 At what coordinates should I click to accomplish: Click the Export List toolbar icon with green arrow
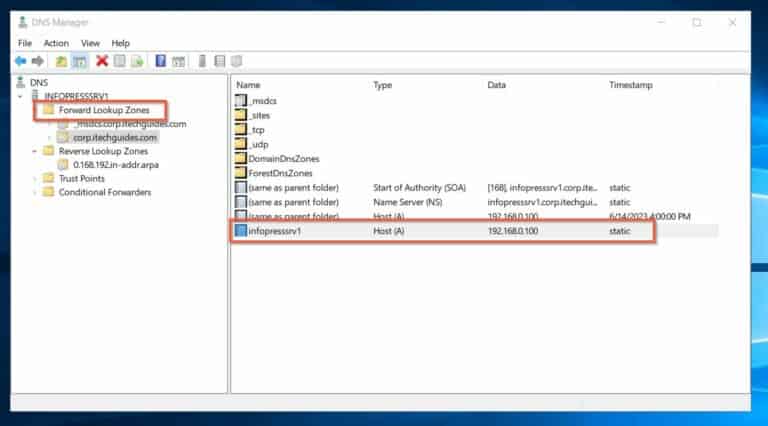click(x=138, y=61)
